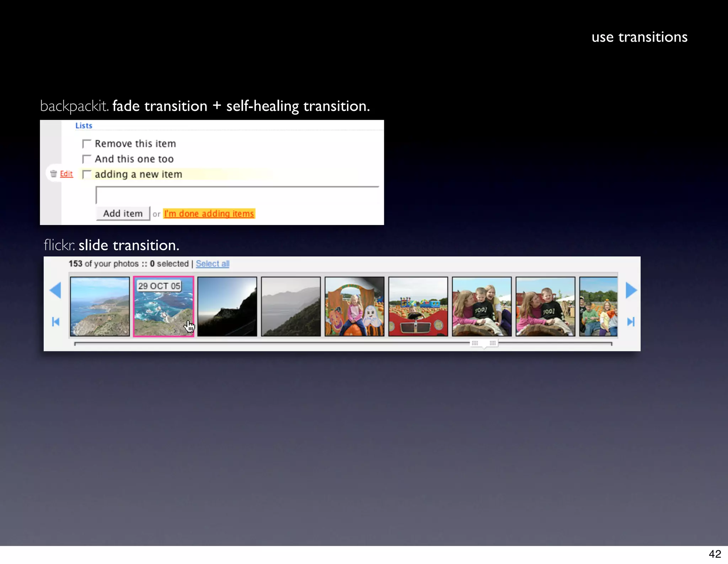Select the dark silhouette hillside thumbnail
Screen dimensions: 728x564
click(x=227, y=306)
